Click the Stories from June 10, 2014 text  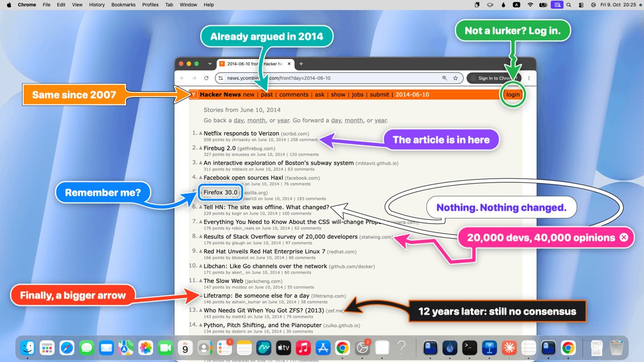click(242, 110)
